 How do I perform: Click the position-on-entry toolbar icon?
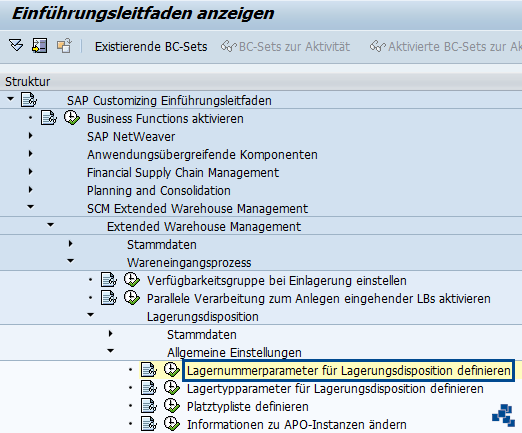39,46
